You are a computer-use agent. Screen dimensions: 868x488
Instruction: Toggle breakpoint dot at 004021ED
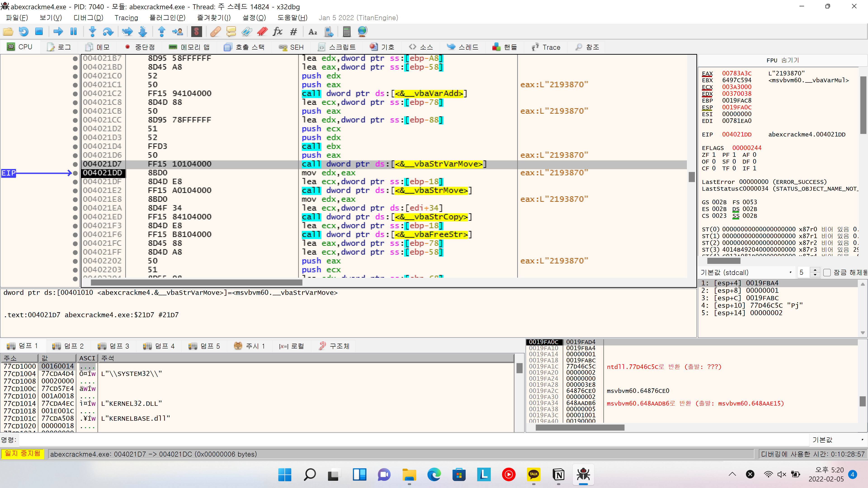[75, 217]
